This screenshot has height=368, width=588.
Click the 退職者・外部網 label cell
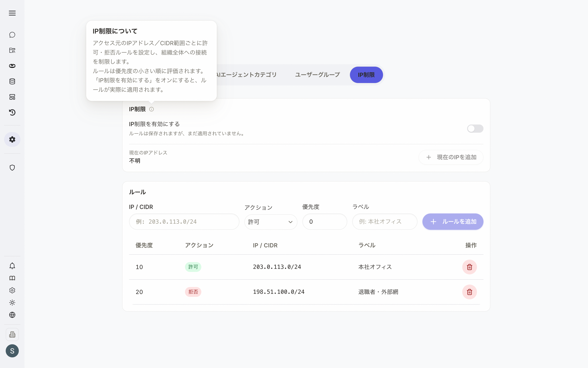pos(378,292)
